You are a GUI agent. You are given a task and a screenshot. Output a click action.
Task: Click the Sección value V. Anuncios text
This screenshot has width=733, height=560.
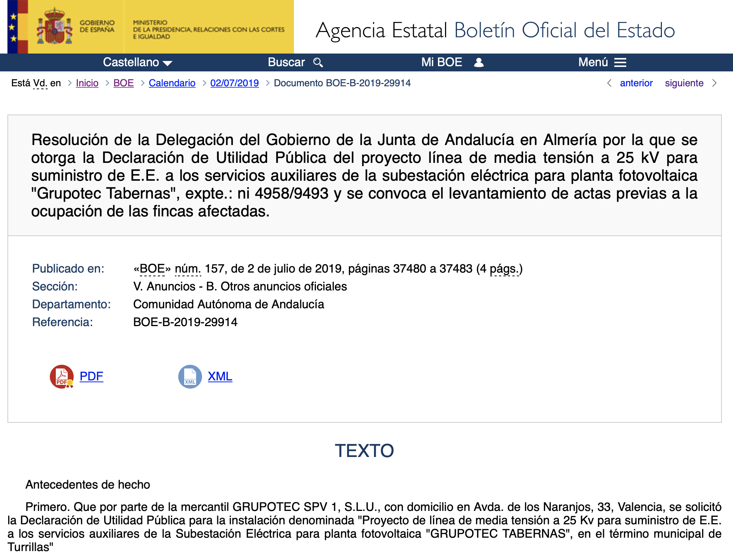tap(240, 286)
